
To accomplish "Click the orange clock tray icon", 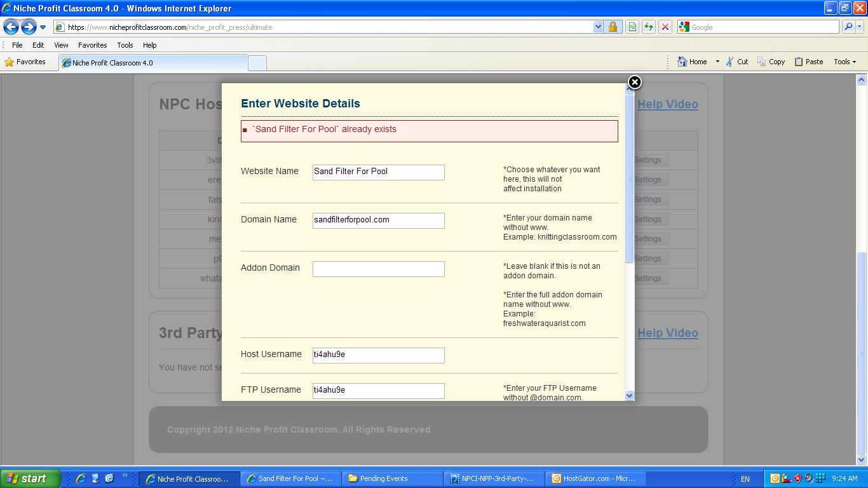I will coord(775,478).
